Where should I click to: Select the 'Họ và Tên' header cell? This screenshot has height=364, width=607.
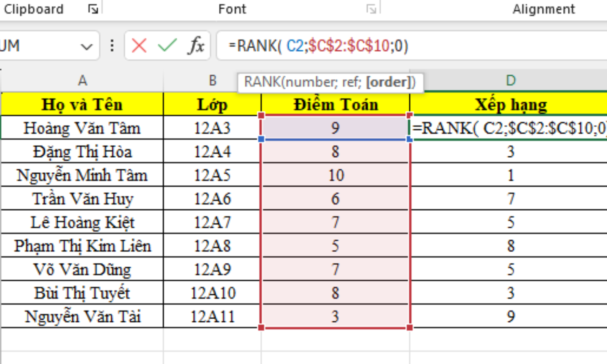[x=83, y=104]
